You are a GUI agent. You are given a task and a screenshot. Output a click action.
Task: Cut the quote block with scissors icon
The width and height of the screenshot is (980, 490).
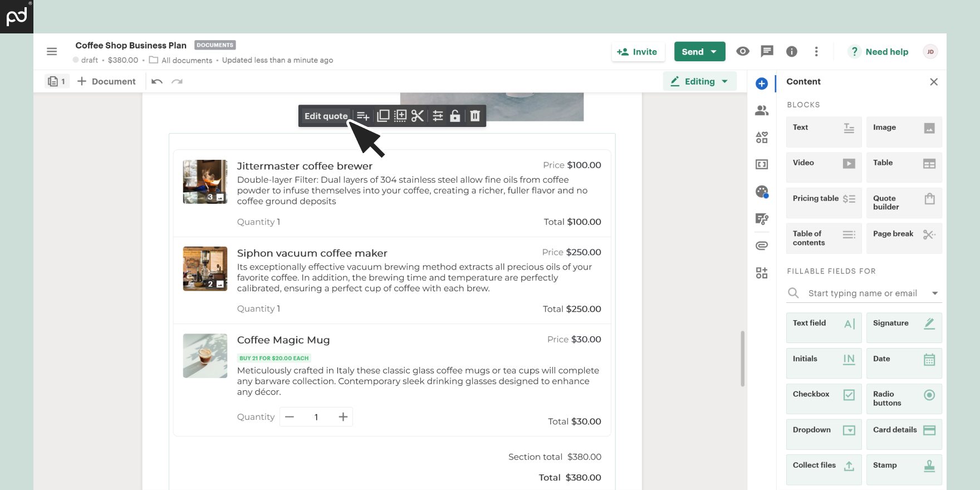(418, 116)
